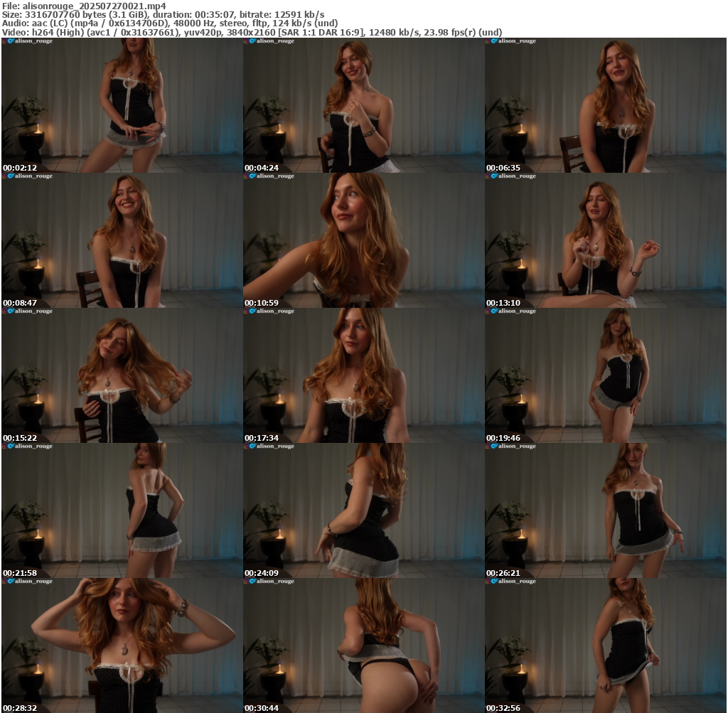
Task: Click the Size and duration info line
Action: 164,15
